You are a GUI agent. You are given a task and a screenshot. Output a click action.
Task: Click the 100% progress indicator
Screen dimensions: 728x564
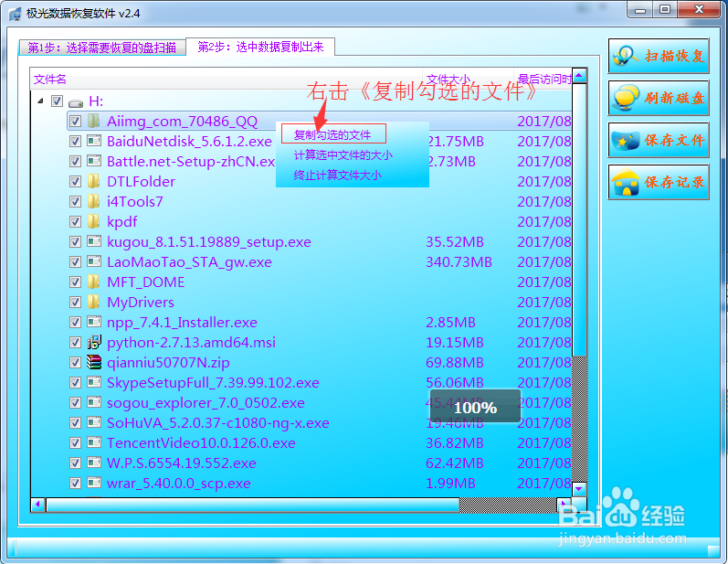click(x=475, y=406)
